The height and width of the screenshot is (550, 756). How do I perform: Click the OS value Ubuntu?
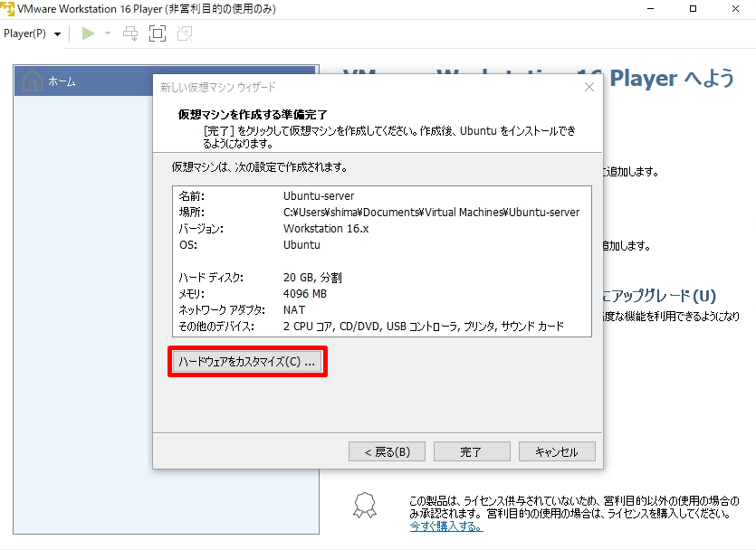301,245
